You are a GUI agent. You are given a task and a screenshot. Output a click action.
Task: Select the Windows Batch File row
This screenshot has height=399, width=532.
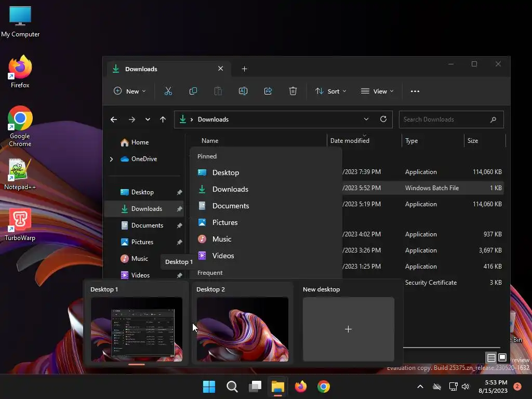422,188
